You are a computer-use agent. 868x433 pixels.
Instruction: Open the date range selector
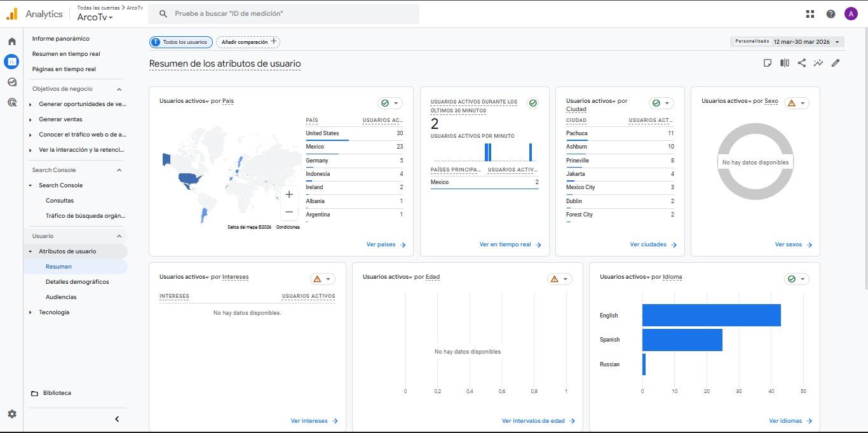pyautogui.click(x=787, y=42)
